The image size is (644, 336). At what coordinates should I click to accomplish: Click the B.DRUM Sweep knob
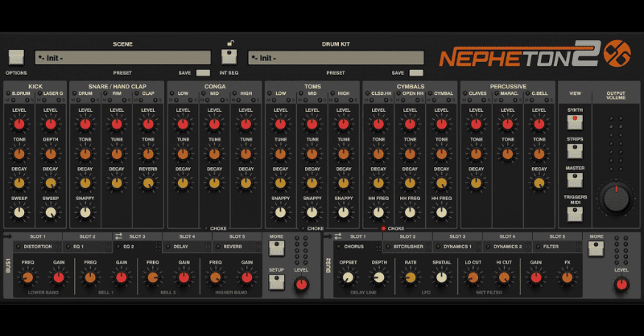coord(19,212)
